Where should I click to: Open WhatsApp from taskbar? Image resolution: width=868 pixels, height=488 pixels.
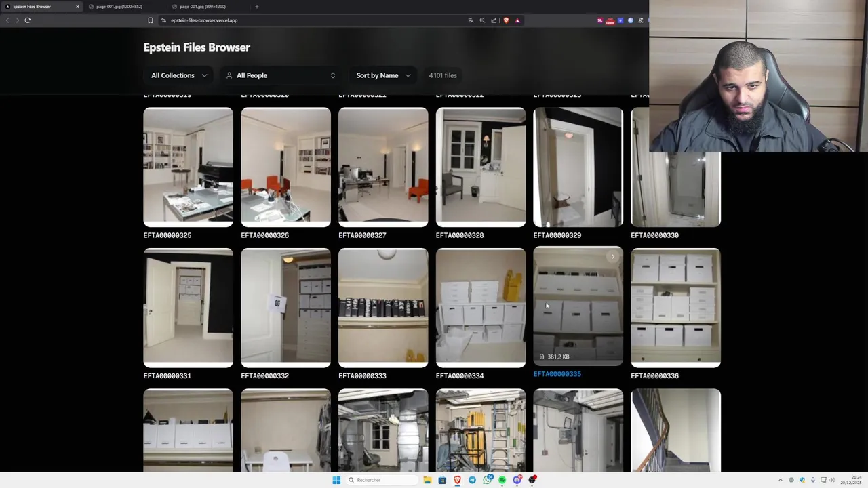(x=488, y=480)
